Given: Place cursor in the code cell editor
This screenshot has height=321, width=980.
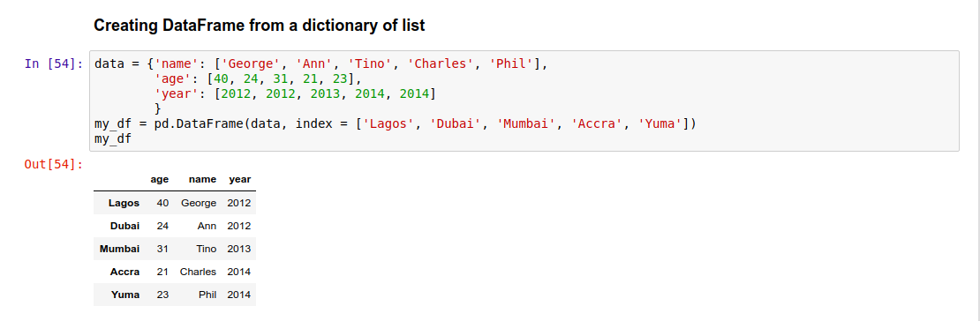Looking at the screenshot, I should 524,101.
